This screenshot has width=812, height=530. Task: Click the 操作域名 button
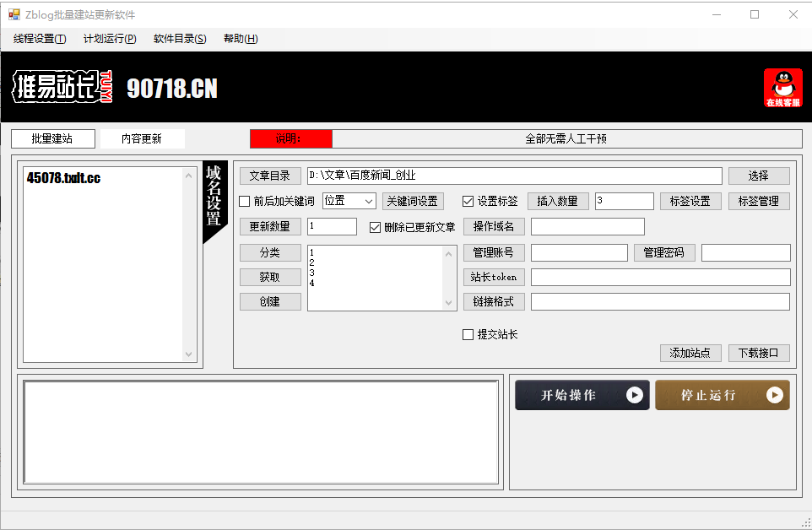pyautogui.click(x=494, y=227)
